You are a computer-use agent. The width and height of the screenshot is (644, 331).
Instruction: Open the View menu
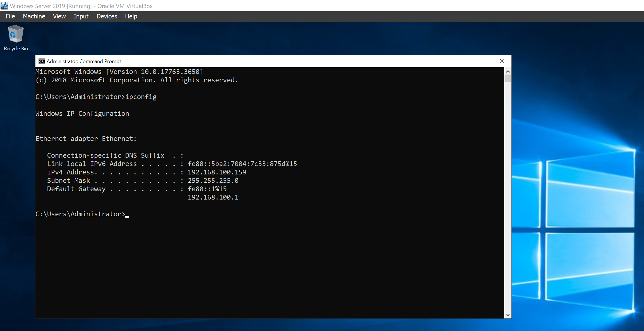[59, 16]
